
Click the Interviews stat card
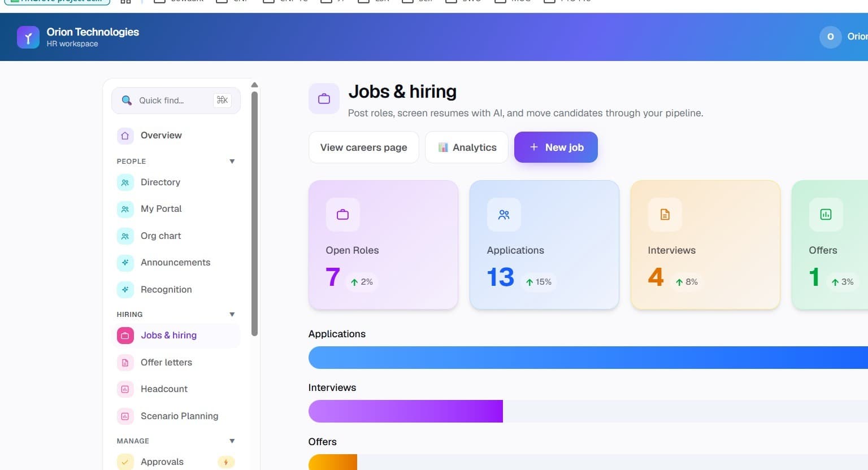click(x=705, y=245)
